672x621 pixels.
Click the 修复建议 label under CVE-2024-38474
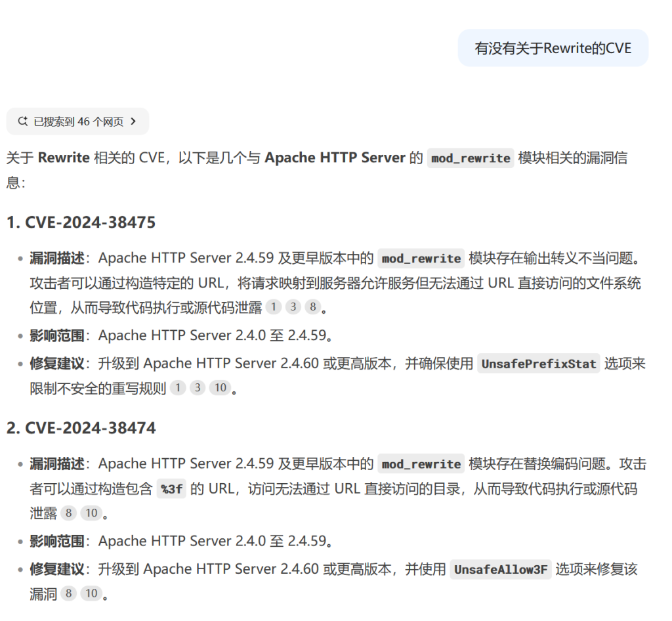click(57, 569)
